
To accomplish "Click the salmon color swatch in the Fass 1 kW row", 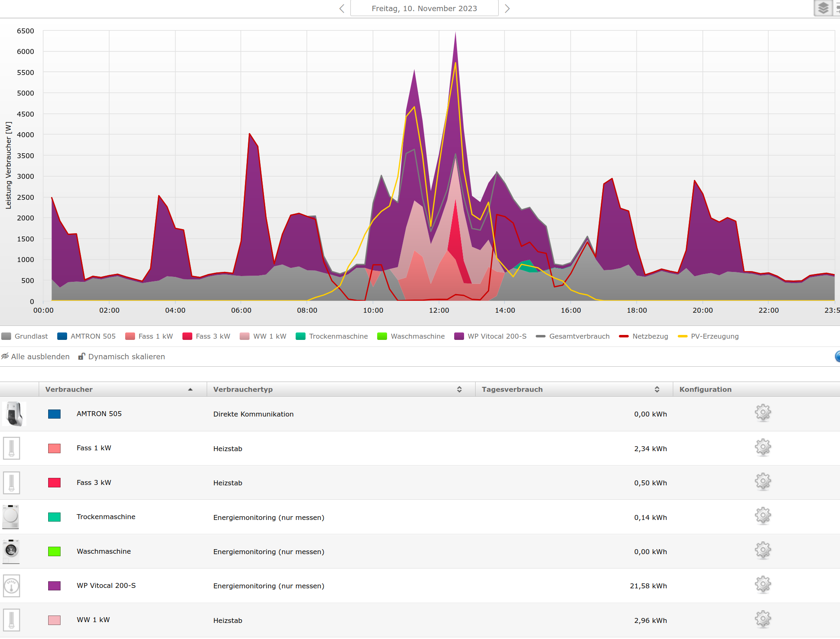I will point(54,448).
